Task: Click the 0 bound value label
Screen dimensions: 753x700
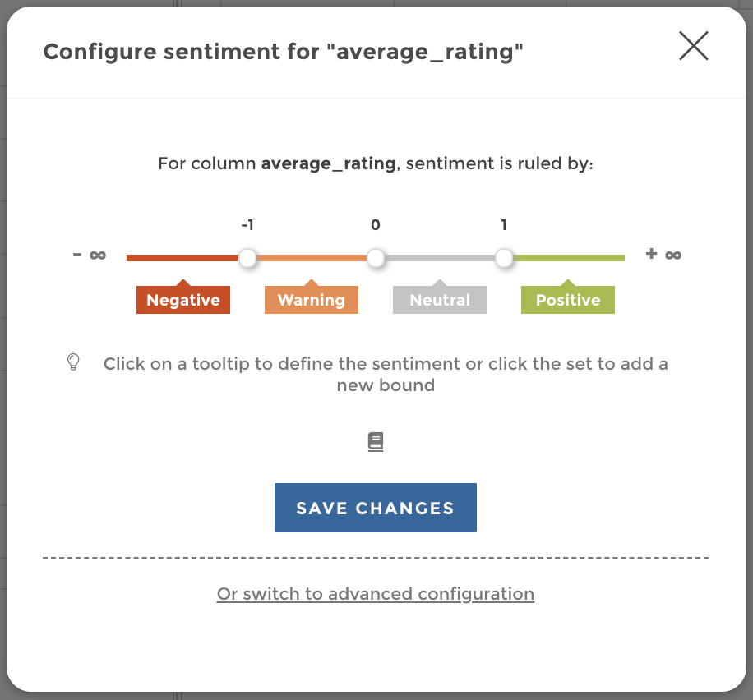Action: click(376, 225)
